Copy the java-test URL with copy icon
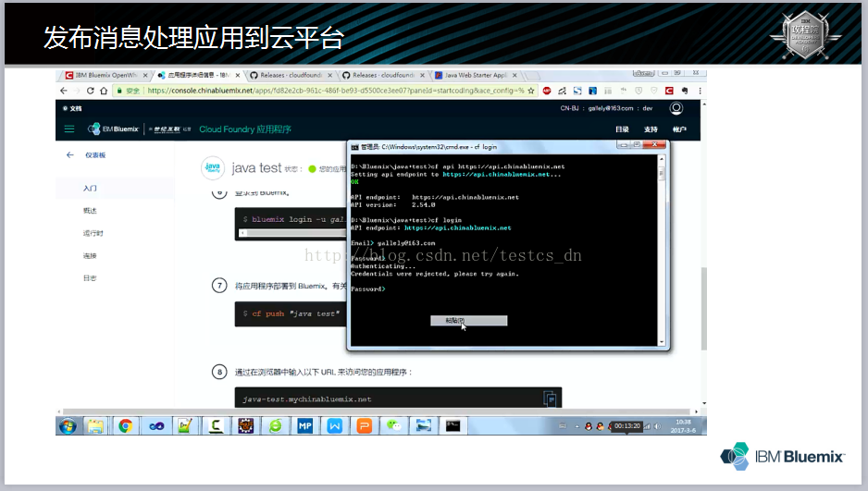 (550, 399)
